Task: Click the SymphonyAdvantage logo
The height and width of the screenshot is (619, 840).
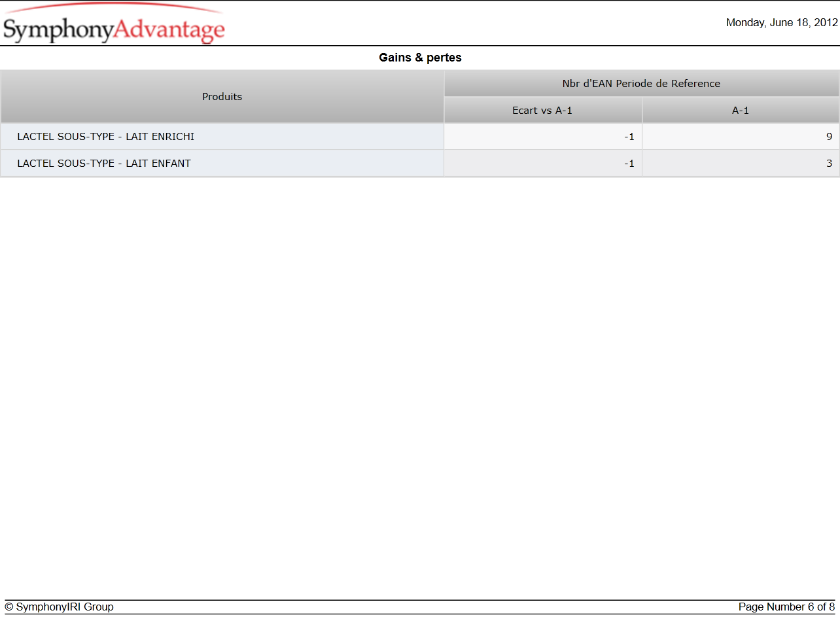Action: point(114,24)
